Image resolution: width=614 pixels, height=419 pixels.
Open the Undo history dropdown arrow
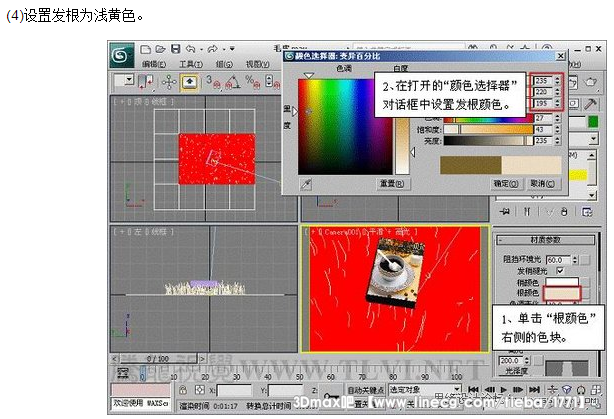(201, 49)
